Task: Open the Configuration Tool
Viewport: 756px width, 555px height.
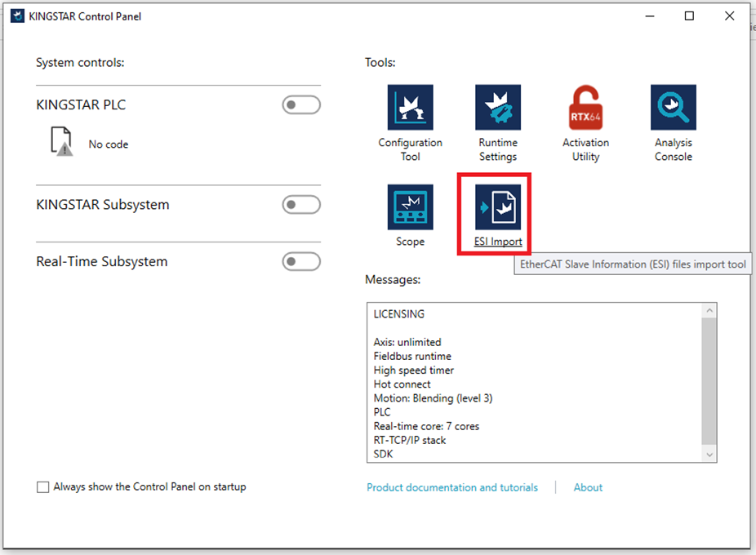Action: 410,108
